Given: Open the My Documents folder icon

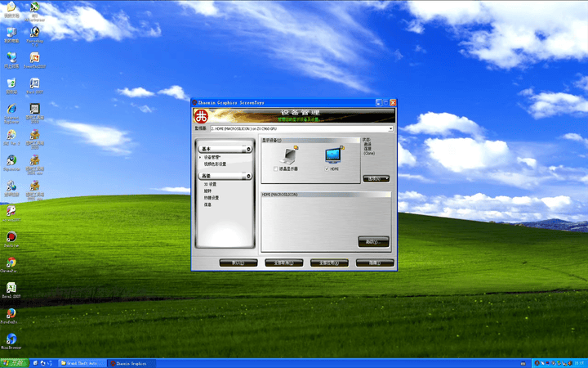Looking at the screenshot, I should (11, 9).
